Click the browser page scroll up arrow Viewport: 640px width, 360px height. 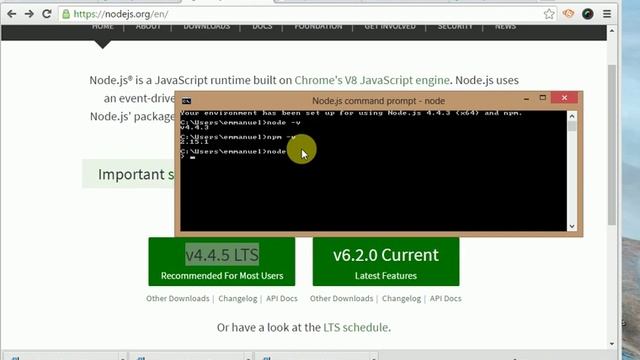pos(611,31)
